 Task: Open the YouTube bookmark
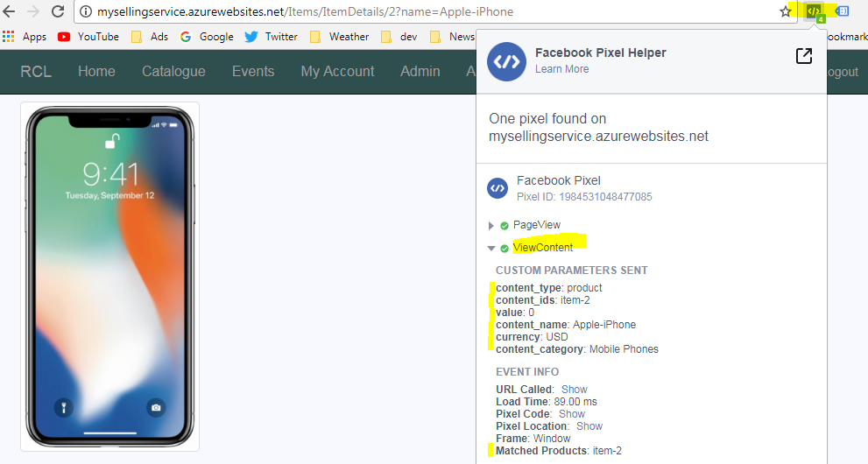point(88,37)
